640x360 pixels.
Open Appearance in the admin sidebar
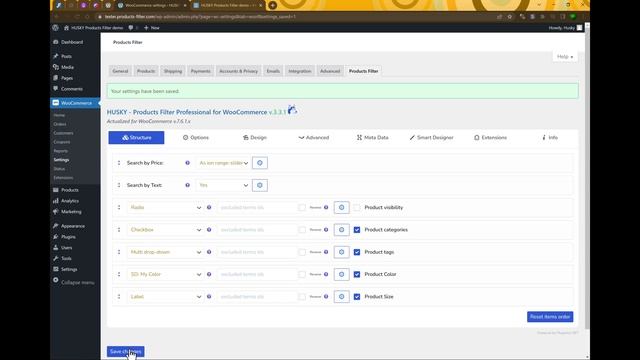pyautogui.click(x=73, y=226)
